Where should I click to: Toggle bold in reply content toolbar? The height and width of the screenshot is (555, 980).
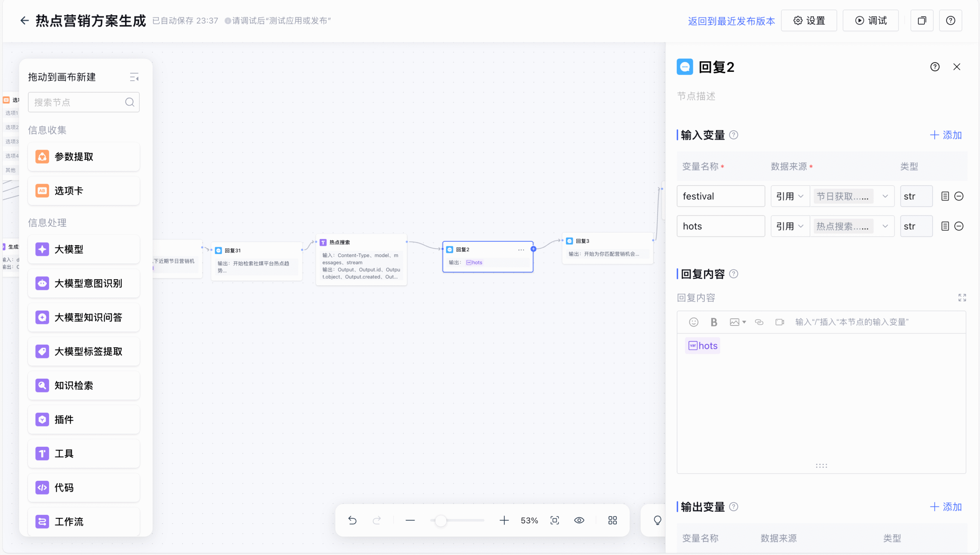[714, 322]
